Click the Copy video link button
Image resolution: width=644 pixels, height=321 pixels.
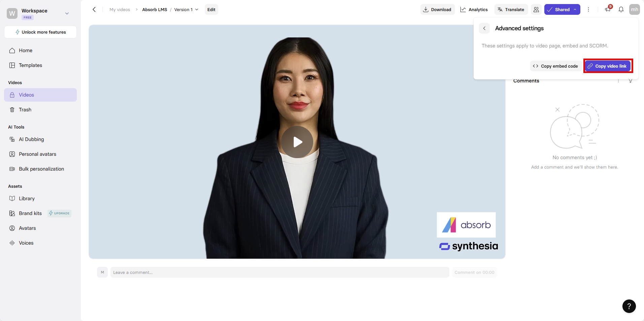point(608,66)
